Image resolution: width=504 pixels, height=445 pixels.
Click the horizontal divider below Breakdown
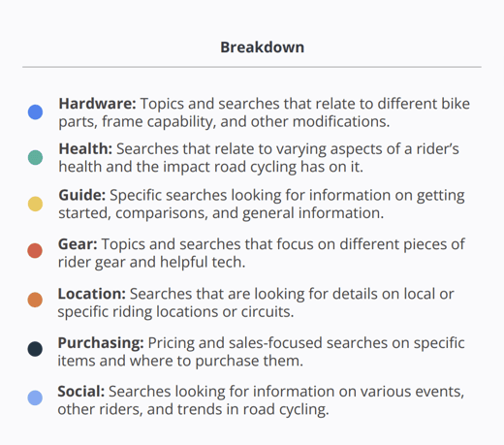[252, 67]
